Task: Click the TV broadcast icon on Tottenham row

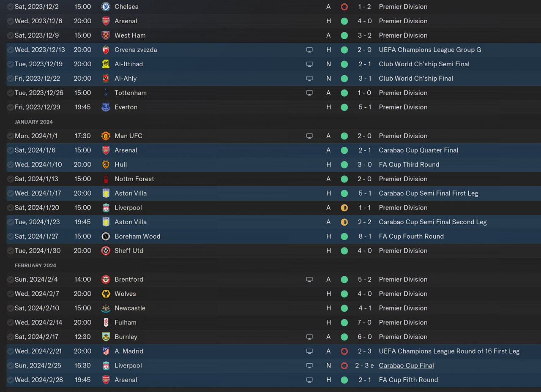Action: pyautogui.click(x=309, y=93)
